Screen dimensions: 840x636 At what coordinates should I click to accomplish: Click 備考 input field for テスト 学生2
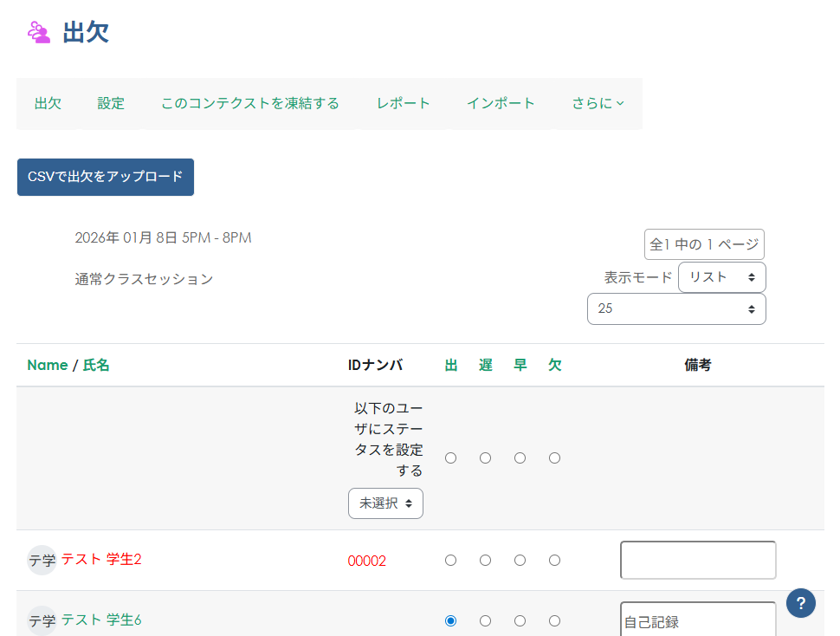coord(698,561)
